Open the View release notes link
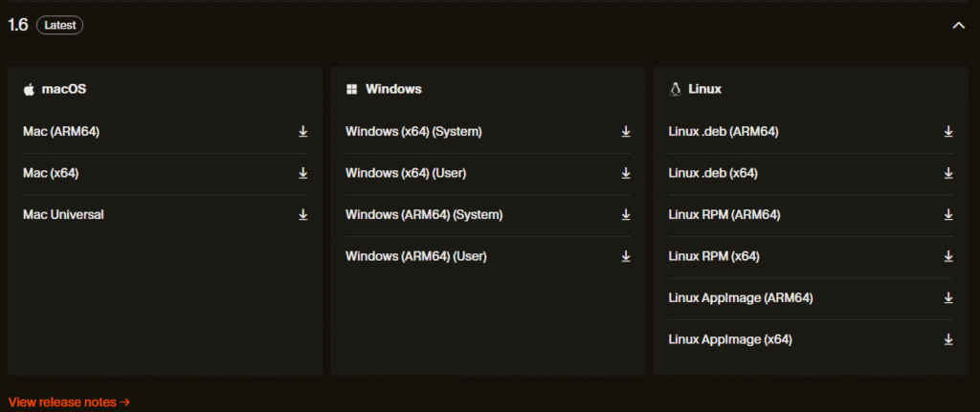Image resolution: width=980 pixels, height=412 pixels. point(69,402)
